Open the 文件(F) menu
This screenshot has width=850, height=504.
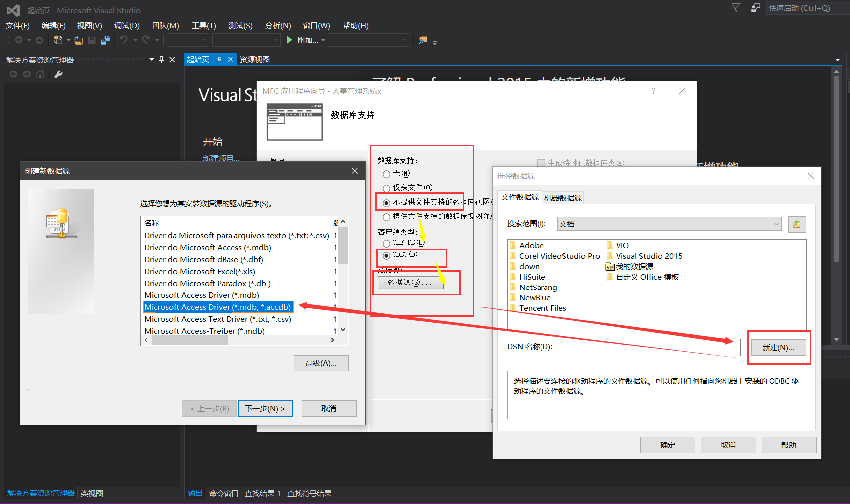point(18,25)
